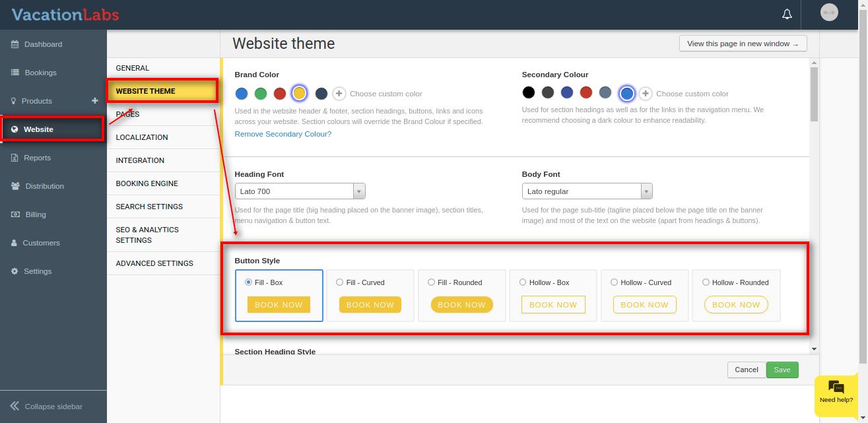This screenshot has height=423, width=868.
Task: Click the plus icon next to Products
Action: click(94, 100)
